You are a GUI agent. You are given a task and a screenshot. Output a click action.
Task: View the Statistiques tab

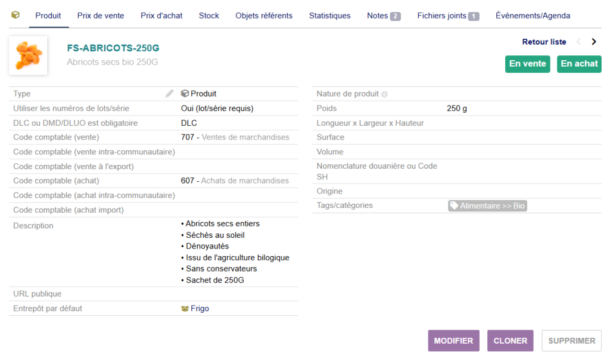pos(329,15)
